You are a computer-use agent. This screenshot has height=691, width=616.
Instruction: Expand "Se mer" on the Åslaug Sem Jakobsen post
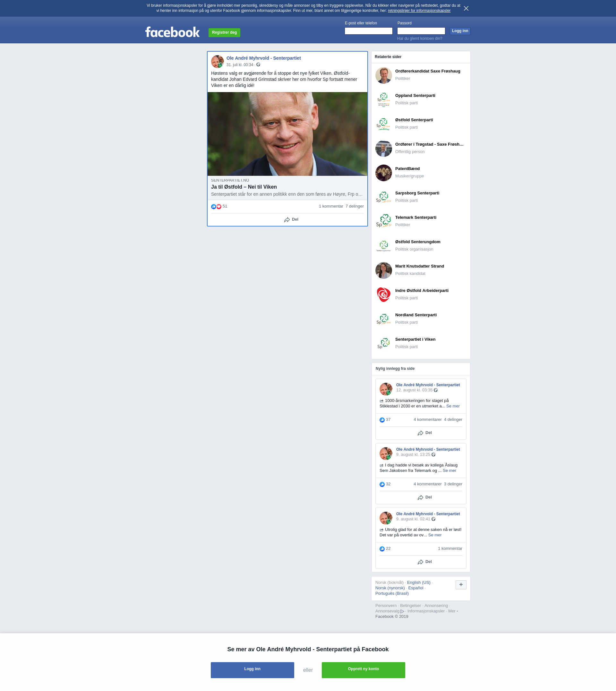[x=449, y=470]
